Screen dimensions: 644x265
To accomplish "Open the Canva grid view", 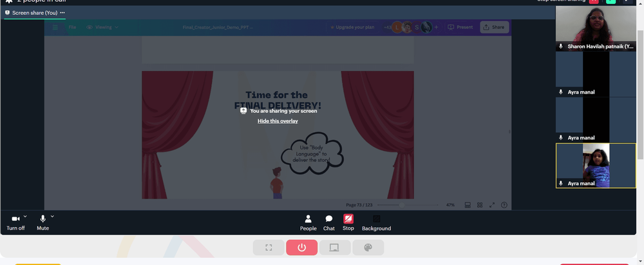I will (480, 205).
